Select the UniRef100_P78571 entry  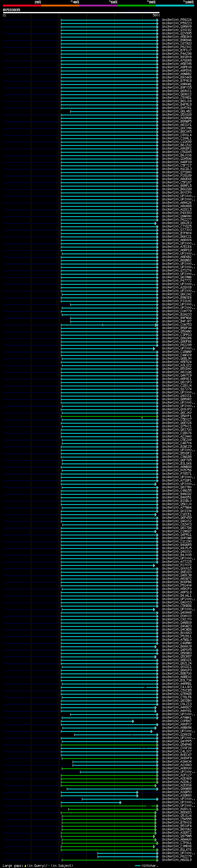(176, 474)
